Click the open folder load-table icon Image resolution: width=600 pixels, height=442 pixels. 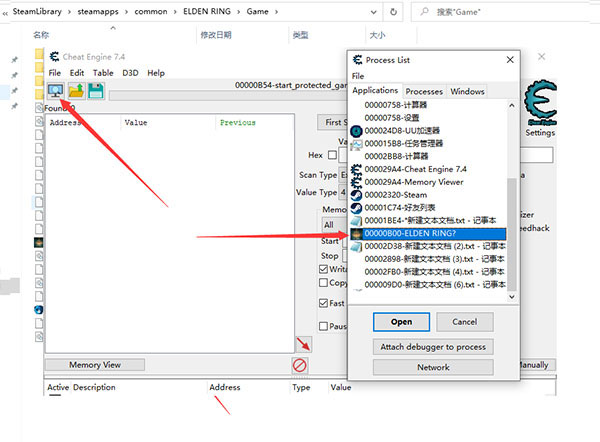coord(76,91)
